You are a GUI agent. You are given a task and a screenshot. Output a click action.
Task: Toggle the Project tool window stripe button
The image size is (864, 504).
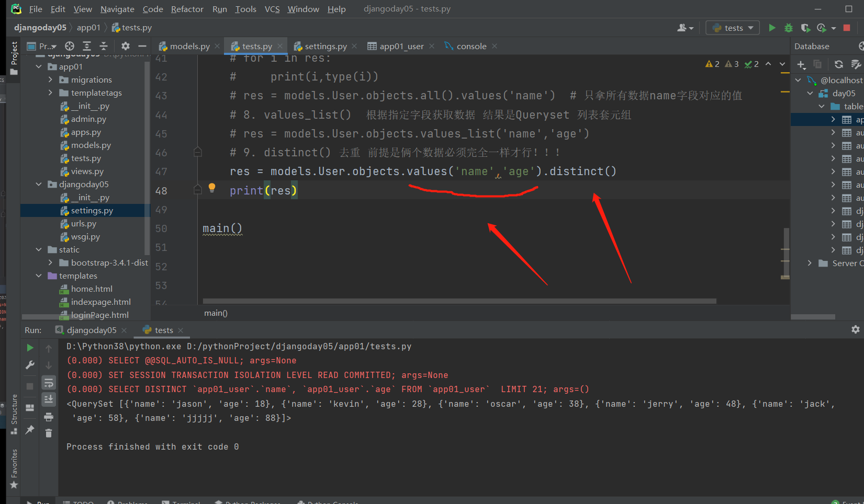click(x=14, y=58)
